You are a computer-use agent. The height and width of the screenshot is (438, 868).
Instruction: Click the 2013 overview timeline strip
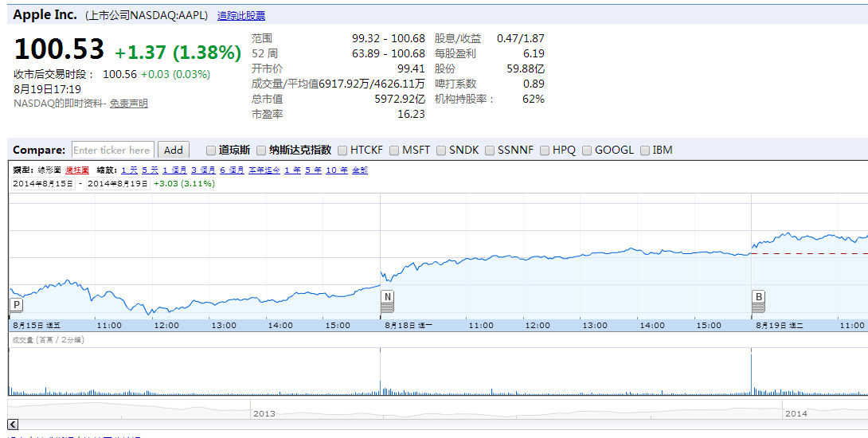(x=264, y=413)
